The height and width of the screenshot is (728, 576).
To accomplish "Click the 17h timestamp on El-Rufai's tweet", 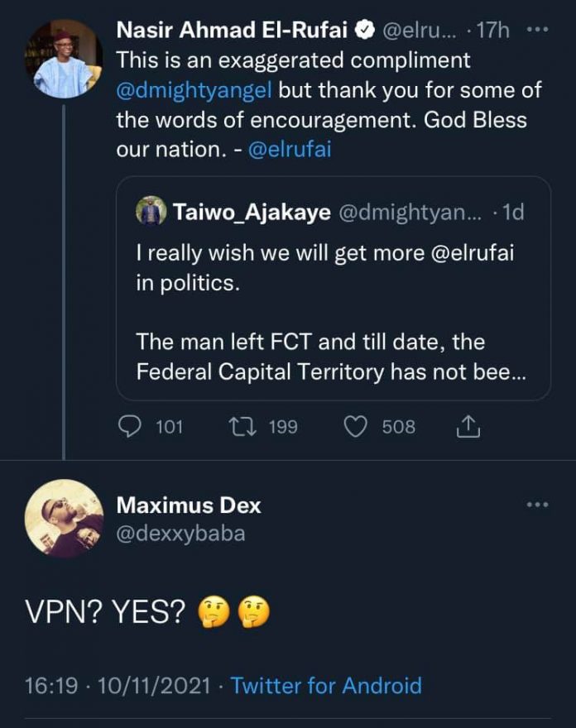I will [x=493, y=31].
